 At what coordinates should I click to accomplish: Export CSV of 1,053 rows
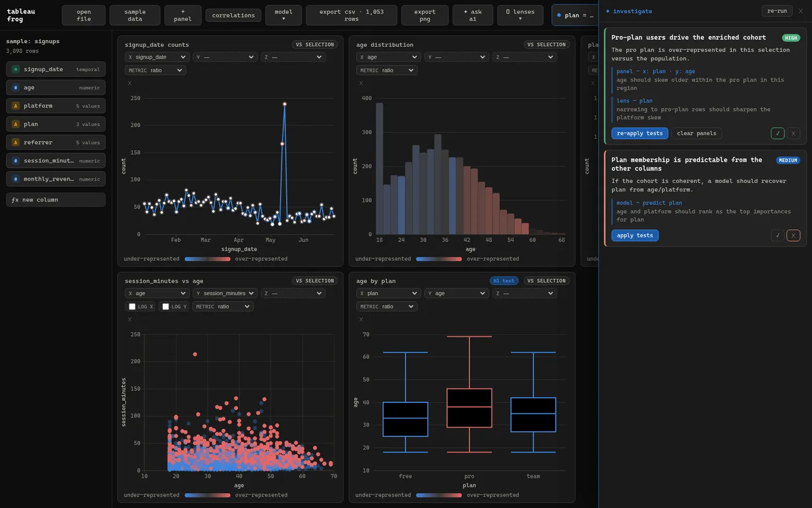point(351,15)
